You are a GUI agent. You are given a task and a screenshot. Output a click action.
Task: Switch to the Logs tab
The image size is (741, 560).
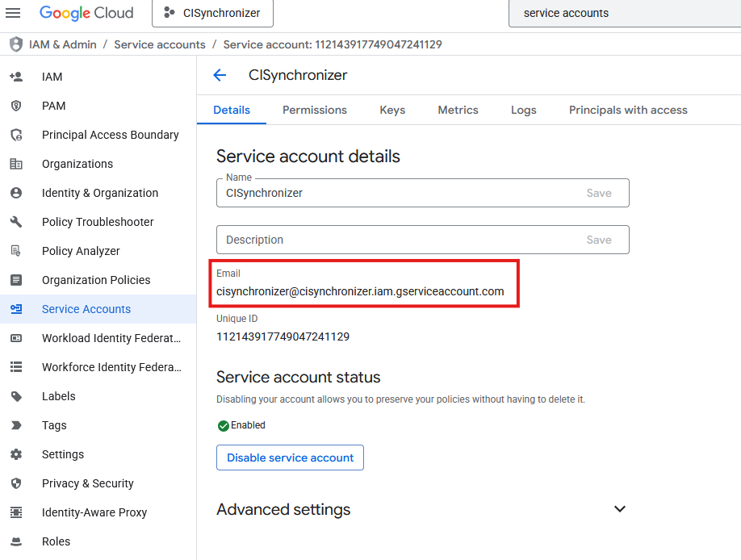(x=524, y=110)
